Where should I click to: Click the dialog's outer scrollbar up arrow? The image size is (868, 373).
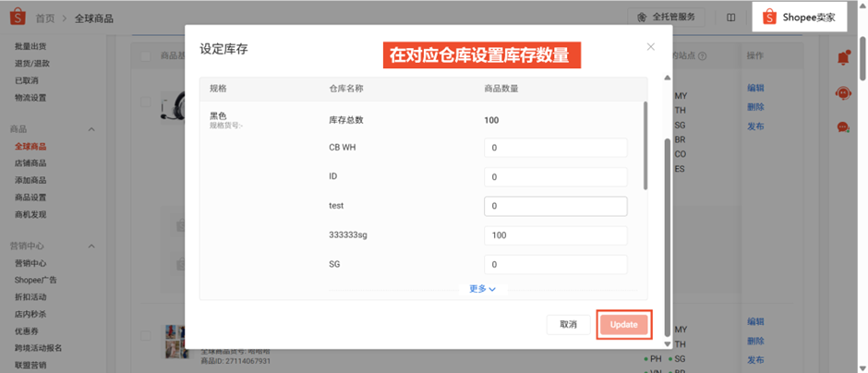coord(667,78)
